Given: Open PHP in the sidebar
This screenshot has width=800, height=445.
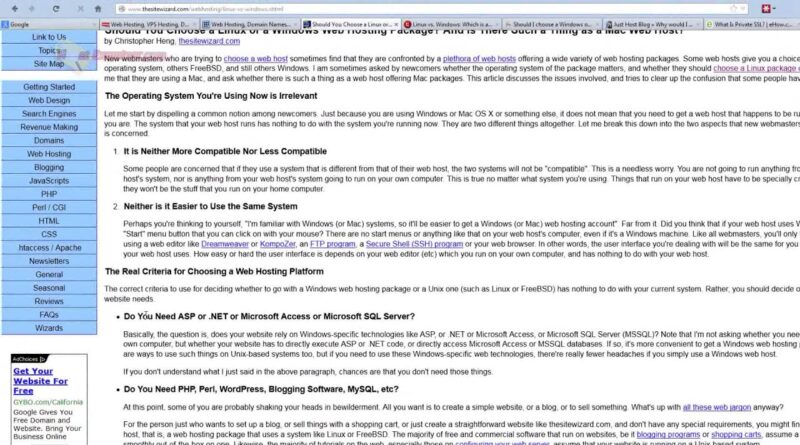Looking at the screenshot, I should coord(49,194).
